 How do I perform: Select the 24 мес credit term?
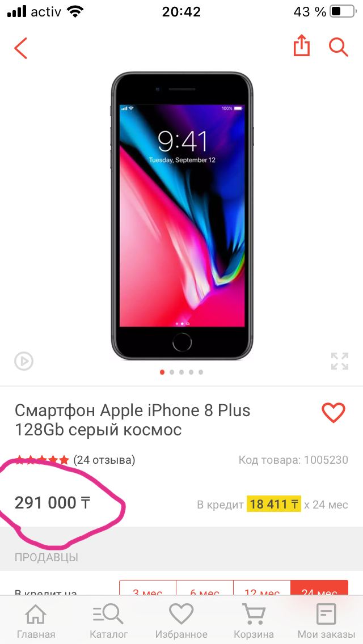pyautogui.click(x=319, y=588)
